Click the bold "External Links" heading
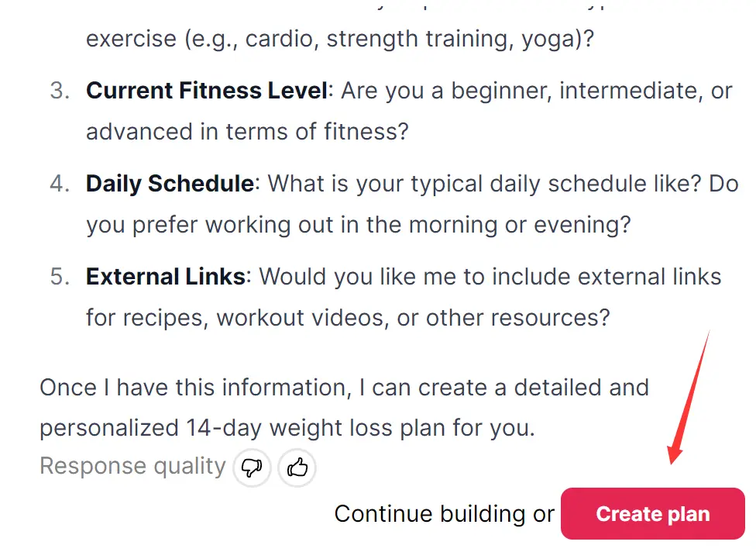Viewport: 756px width, 552px height. click(x=166, y=277)
